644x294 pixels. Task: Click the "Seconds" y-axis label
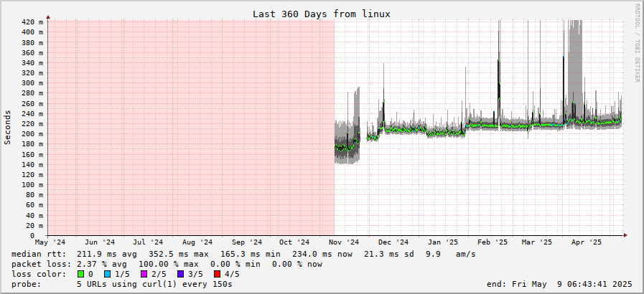(x=7, y=127)
